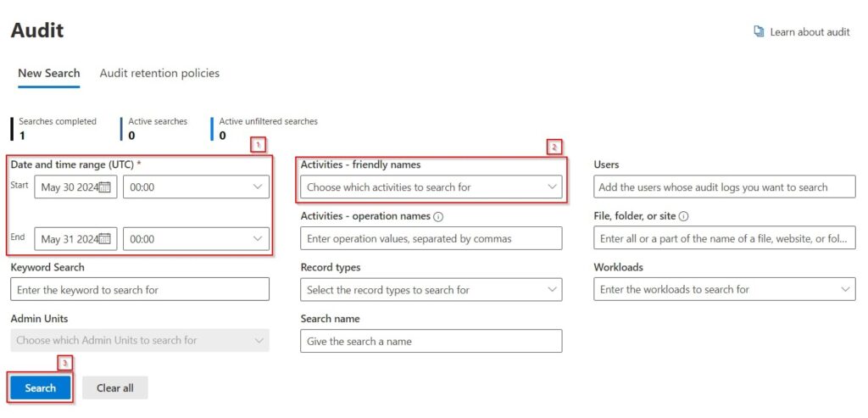Screen dimensions: 868x418
Task: Open the Record types dropdown
Action: (431, 290)
